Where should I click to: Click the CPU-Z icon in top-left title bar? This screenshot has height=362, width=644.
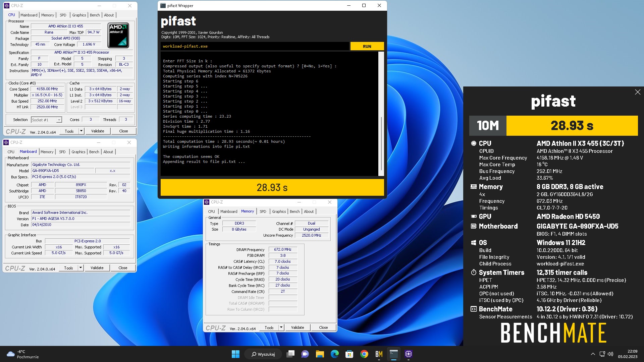[x=6, y=6]
